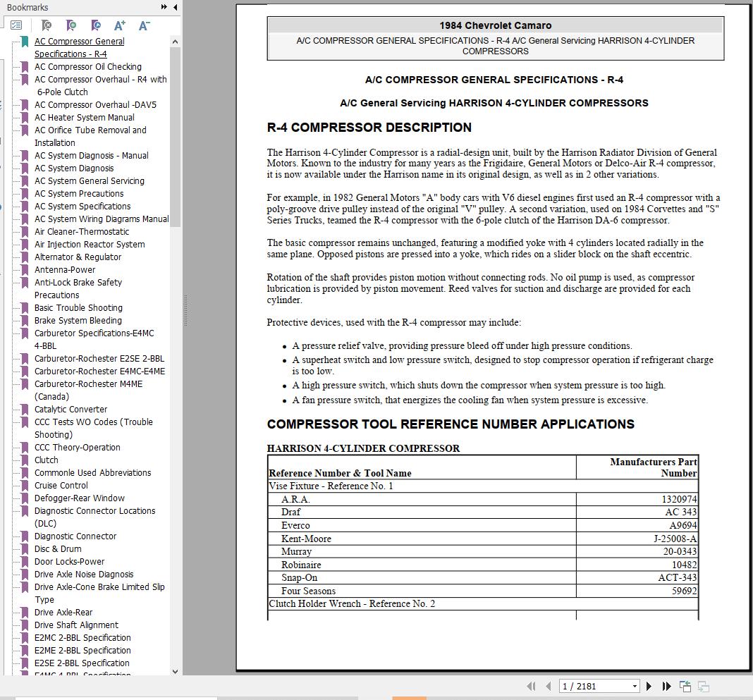Viewport: 753px width, 700px height.
Task: Open Drive Axle-Cone Brake Limited Slip Type
Action: click(x=99, y=594)
